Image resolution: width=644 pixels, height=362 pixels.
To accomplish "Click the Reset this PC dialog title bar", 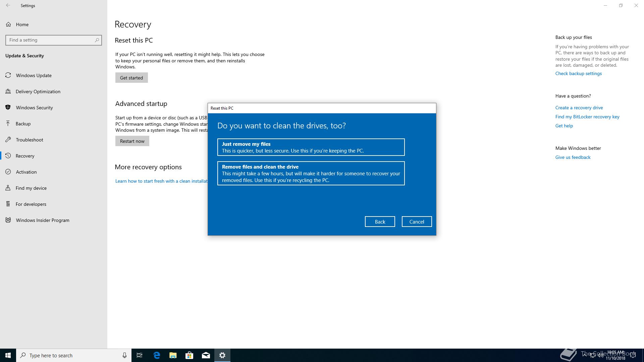I will [x=322, y=108].
